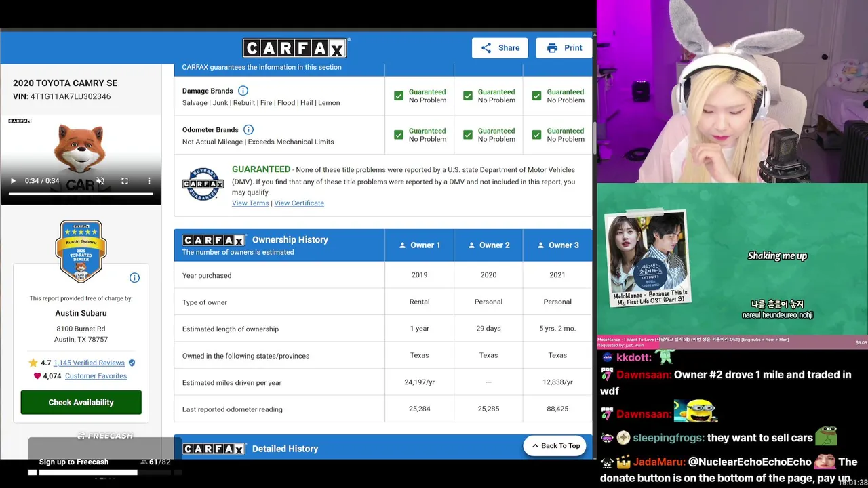Image resolution: width=868 pixels, height=488 pixels.
Task: Click Owner 1 Damage Brands guaranteed checkmark
Action: coord(399,96)
